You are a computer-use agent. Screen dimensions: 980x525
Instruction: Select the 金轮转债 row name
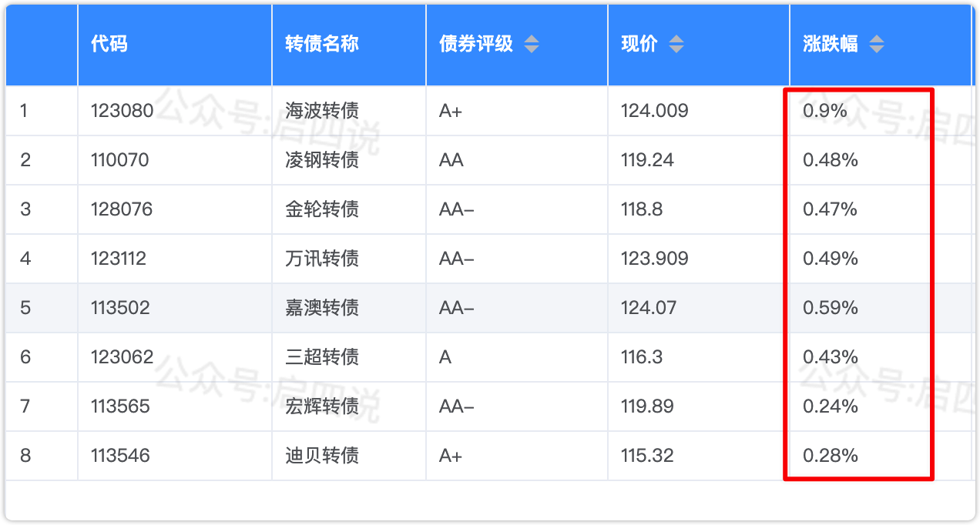322,209
